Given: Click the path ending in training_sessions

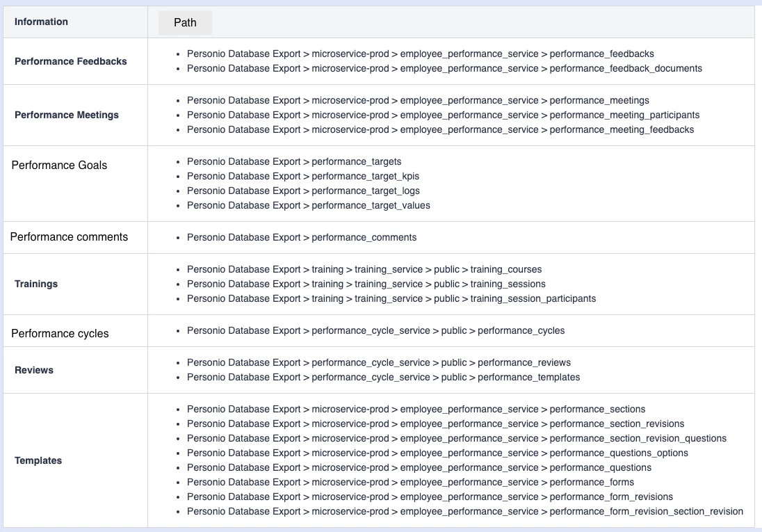Looking at the screenshot, I should point(366,284).
